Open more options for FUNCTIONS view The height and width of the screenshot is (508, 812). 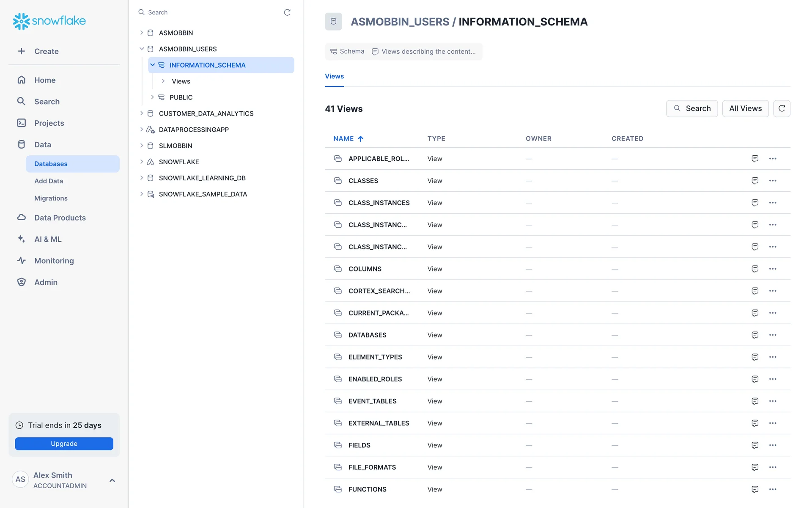tap(772, 489)
